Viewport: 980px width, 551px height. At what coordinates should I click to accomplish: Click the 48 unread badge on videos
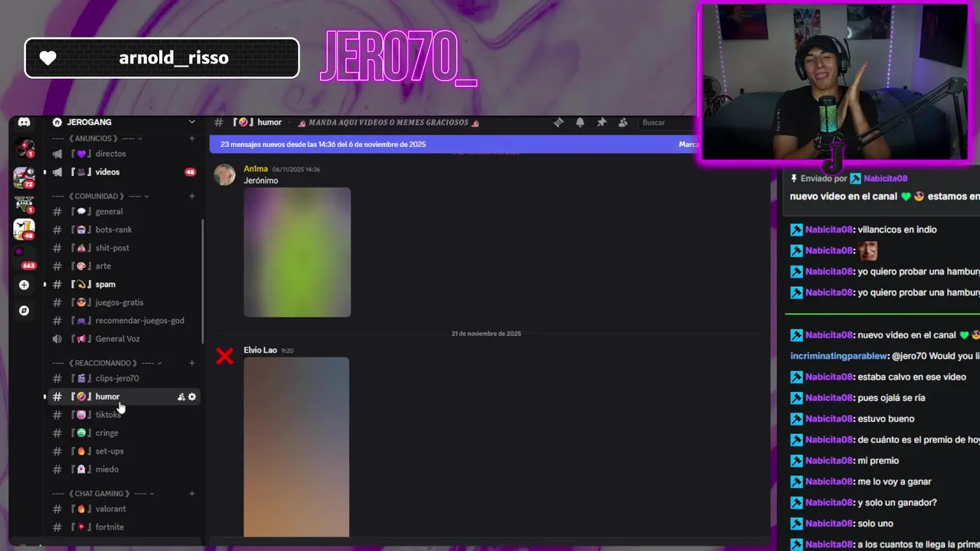(x=190, y=172)
